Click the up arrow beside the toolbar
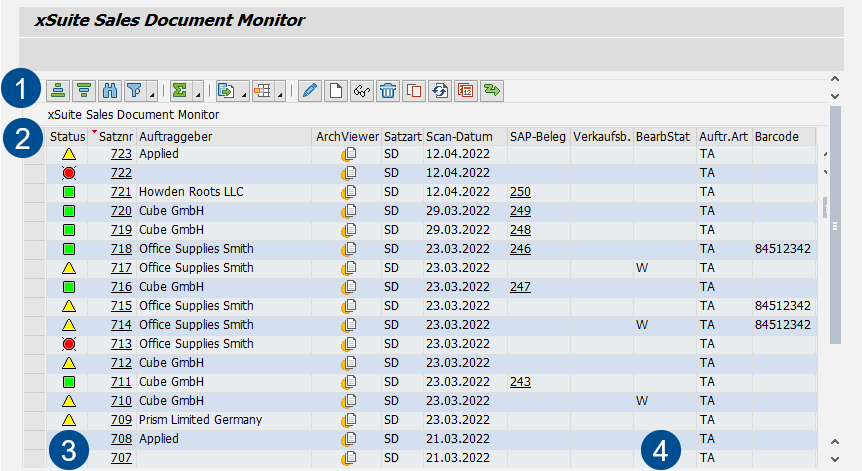Screen dimensions: 862x471 [x=835, y=79]
